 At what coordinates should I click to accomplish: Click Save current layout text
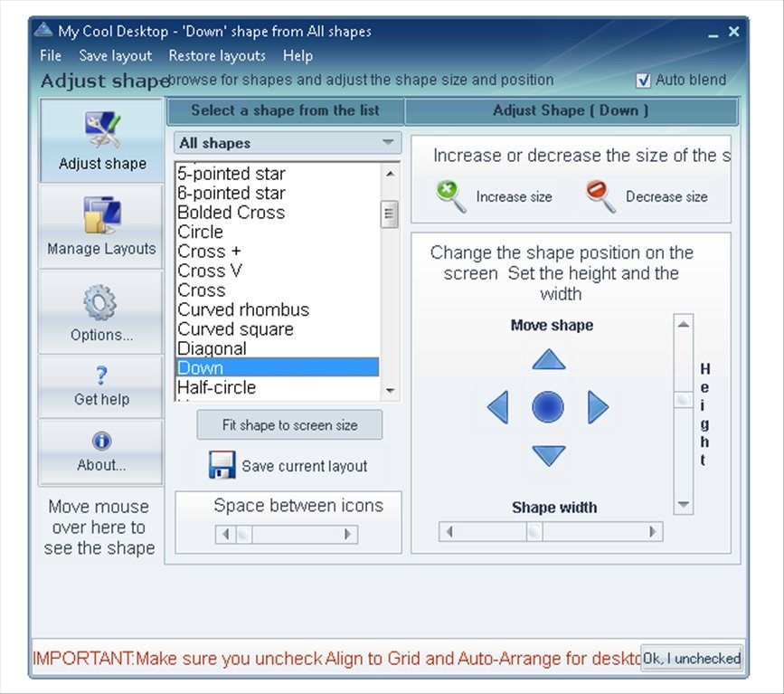tap(305, 466)
